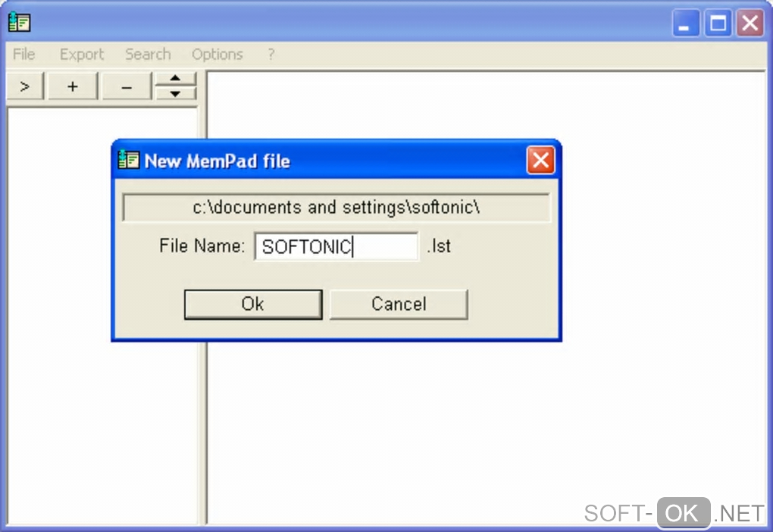Click the Ok button in dialog

coord(253,304)
